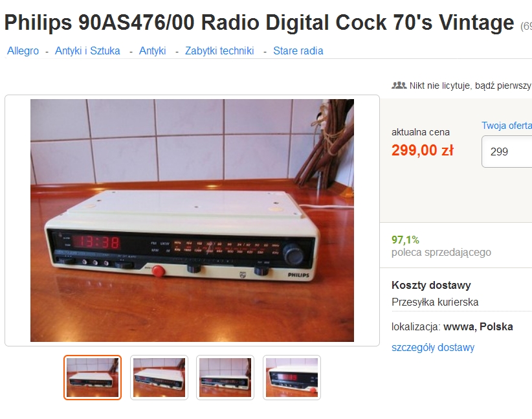Screen dimensions: 532x419
Task: Click the main Philips radio photo
Action: (192, 220)
